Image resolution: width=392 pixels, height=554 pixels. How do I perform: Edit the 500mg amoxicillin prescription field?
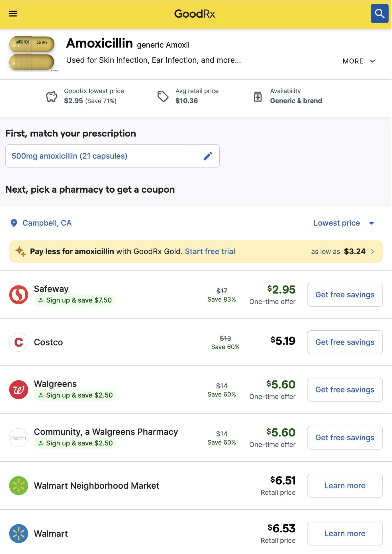[112, 156]
